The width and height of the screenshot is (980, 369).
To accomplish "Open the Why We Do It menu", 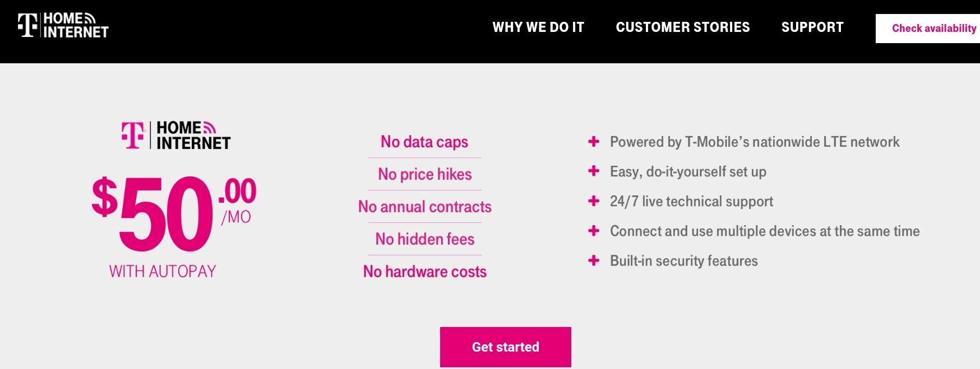I will [x=538, y=27].
